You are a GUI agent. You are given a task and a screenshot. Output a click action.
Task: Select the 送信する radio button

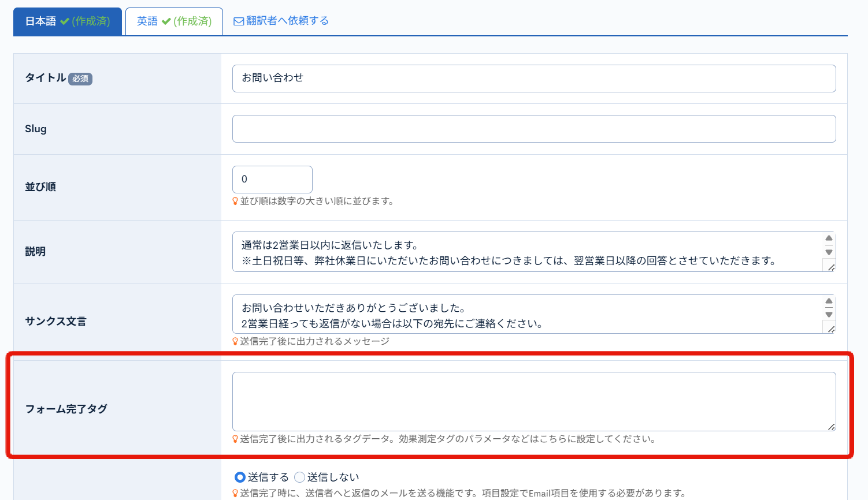point(240,477)
